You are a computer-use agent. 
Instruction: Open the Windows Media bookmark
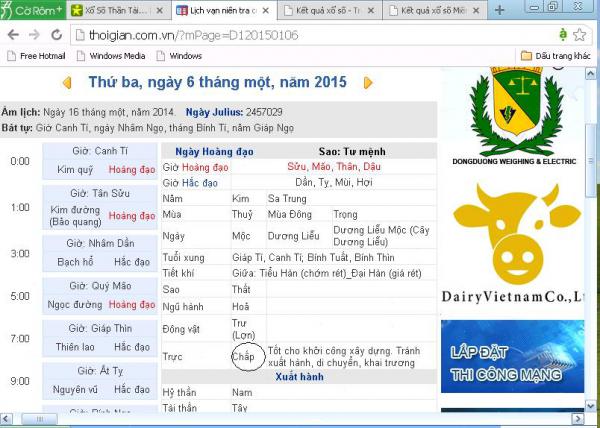tap(111, 56)
